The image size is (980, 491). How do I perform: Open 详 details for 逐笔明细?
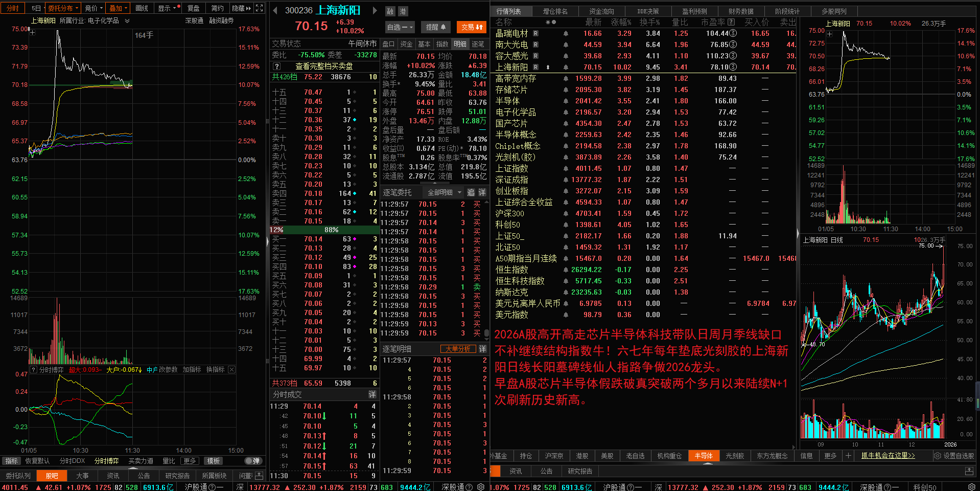pyautogui.click(x=482, y=349)
